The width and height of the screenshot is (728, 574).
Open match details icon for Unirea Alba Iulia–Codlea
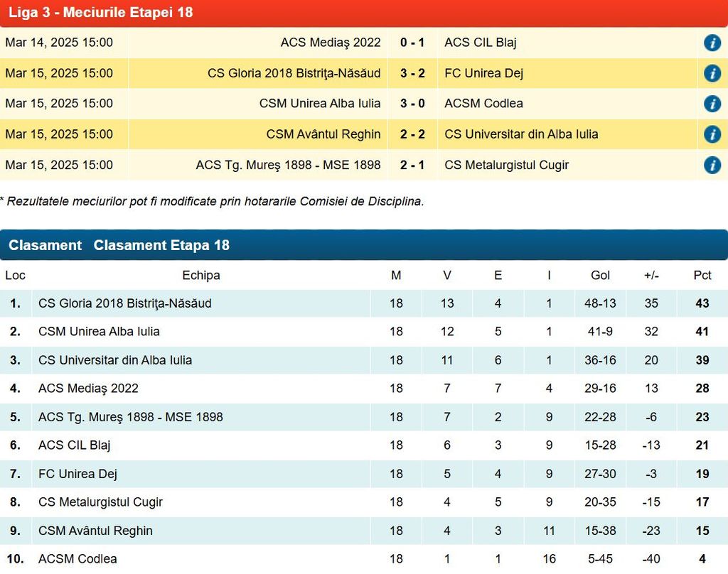coord(712,104)
